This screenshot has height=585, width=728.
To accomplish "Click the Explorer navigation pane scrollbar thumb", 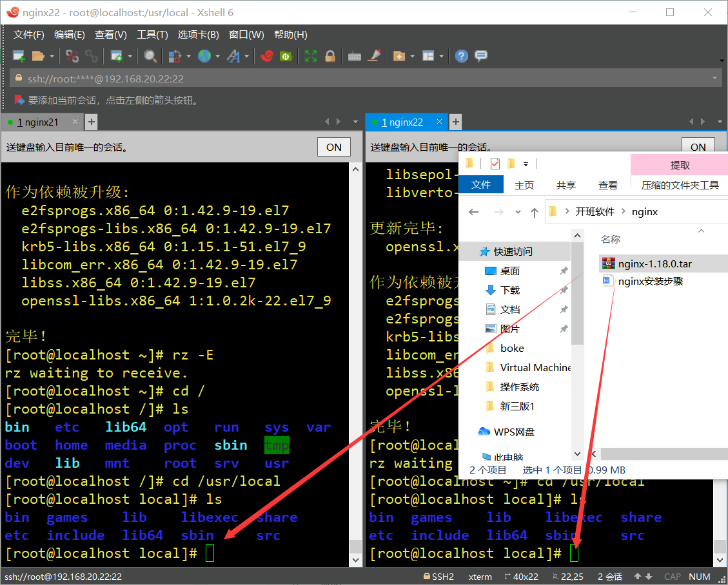I will pyautogui.click(x=577, y=293).
